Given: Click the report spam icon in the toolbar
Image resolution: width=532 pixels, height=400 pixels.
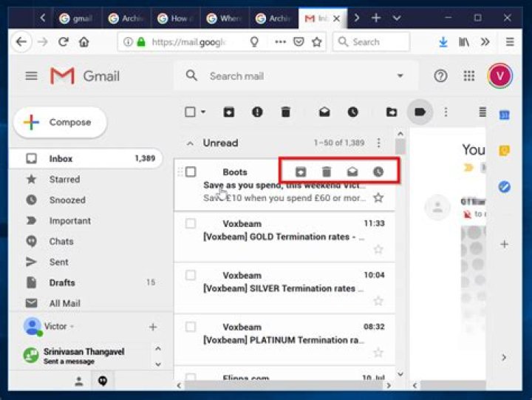Looking at the screenshot, I should (x=257, y=112).
